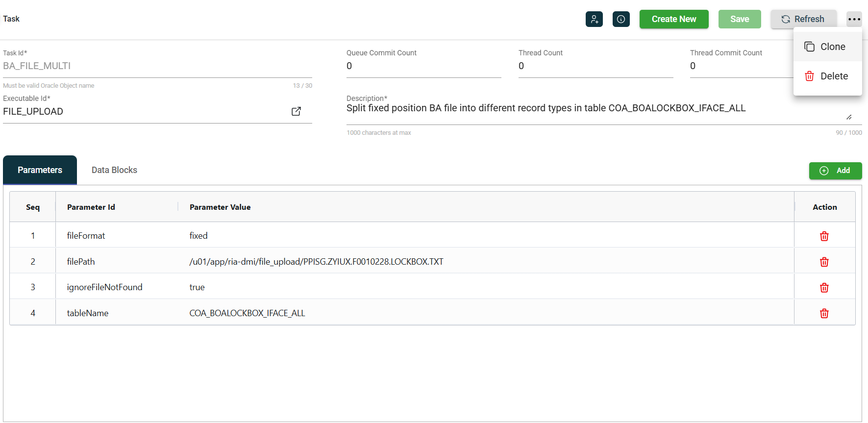Delete the fileFormat parameter row
Viewport: 868px width, 423px height.
click(824, 236)
